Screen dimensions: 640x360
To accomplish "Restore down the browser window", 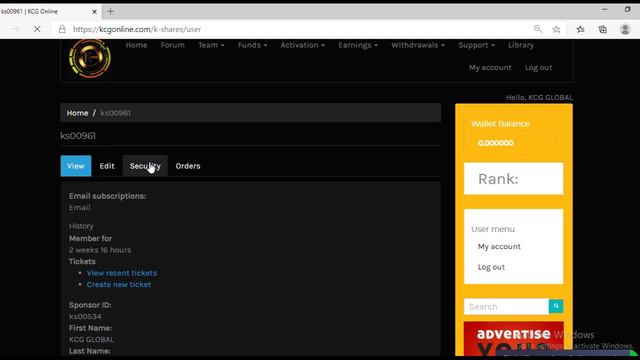I will (x=627, y=9).
